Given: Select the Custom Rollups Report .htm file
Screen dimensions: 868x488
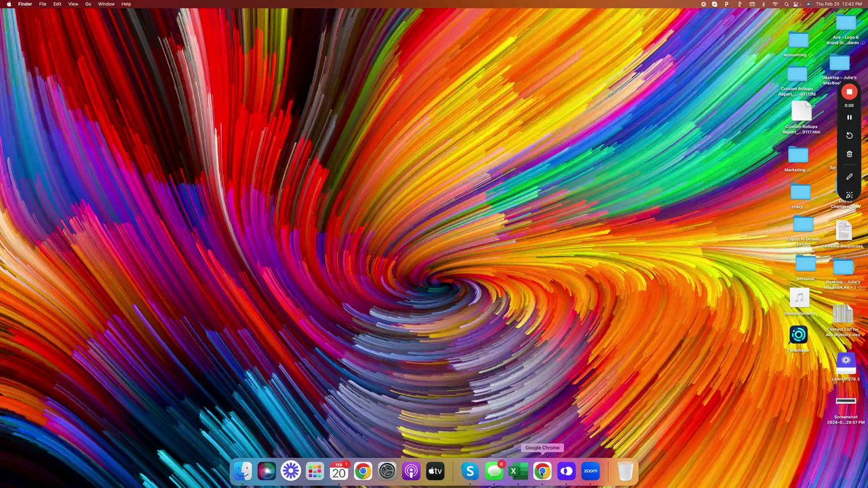Looking at the screenshot, I should tap(802, 111).
